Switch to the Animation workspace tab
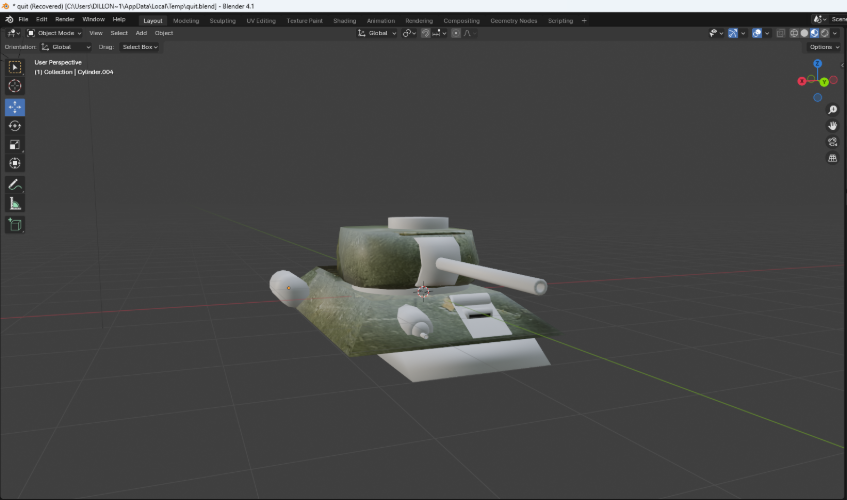This screenshot has width=847, height=500. [381, 21]
